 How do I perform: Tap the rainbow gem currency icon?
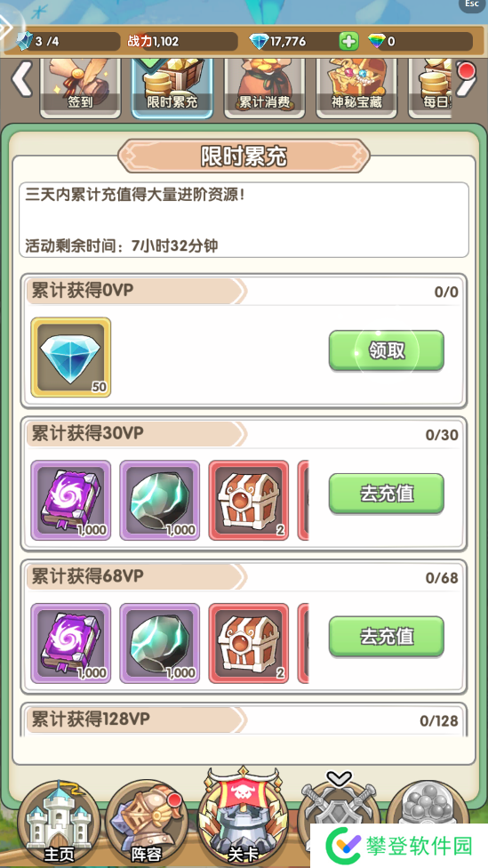[x=378, y=42]
